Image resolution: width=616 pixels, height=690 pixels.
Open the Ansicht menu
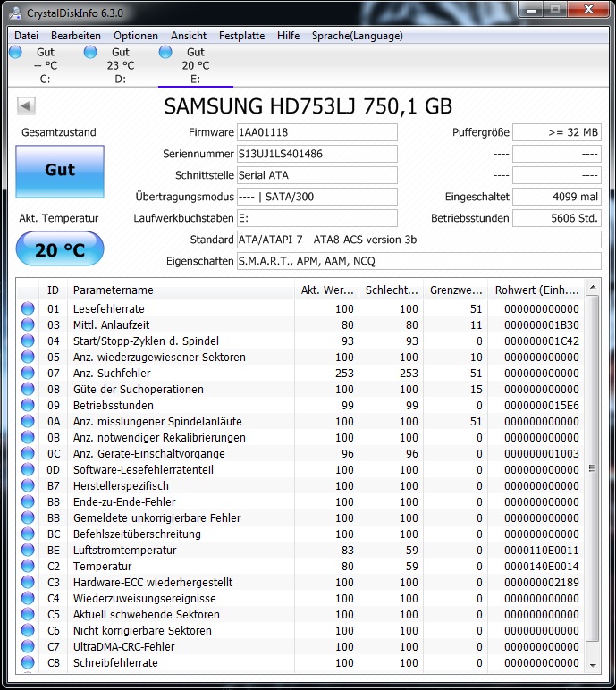pyautogui.click(x=189, y=36)
